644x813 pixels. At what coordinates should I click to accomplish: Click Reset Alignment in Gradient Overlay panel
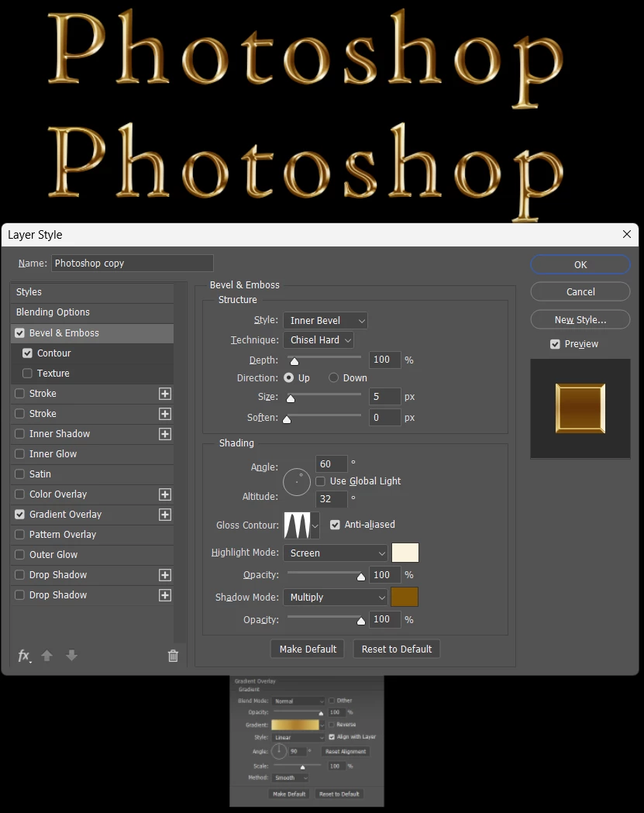(x=346, y=751)
